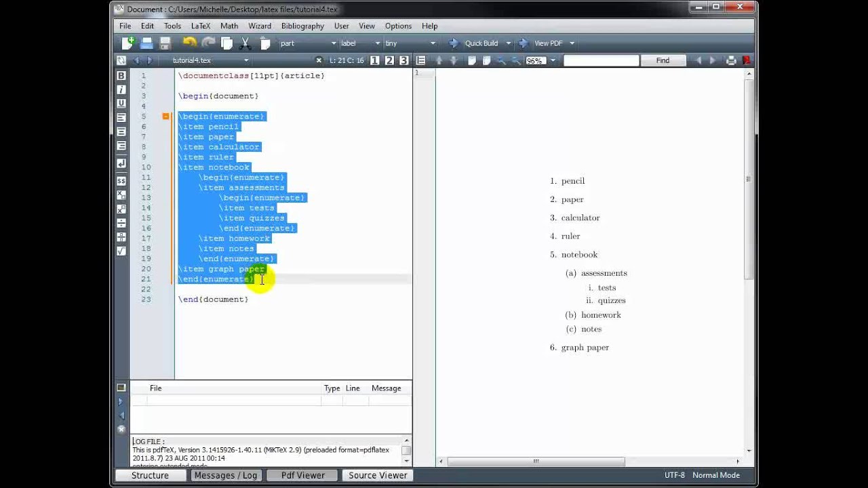Paste from the clipboard icon
Viewport: 868px width, 488px height.
point(265,43)
